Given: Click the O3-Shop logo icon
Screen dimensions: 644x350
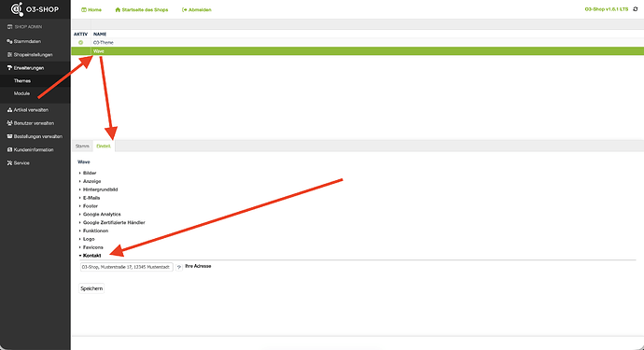Looking at the screenshot, I should pyautogui.click(x=17, y=9).
